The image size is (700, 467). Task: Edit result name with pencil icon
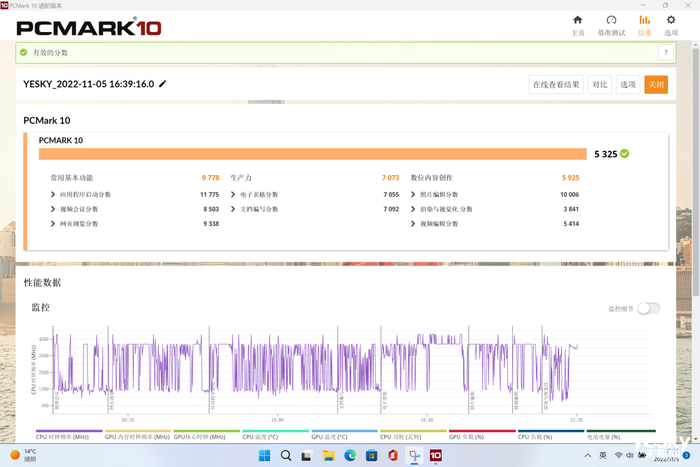pos(162,83)
